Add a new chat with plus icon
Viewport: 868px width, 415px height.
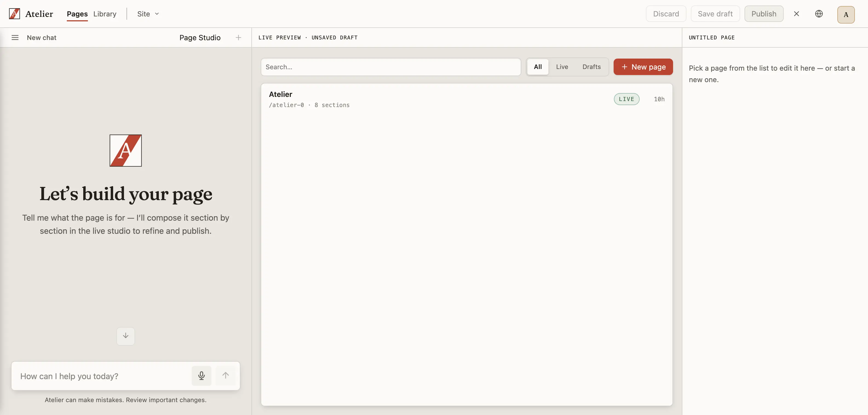(x=238, y=38)
